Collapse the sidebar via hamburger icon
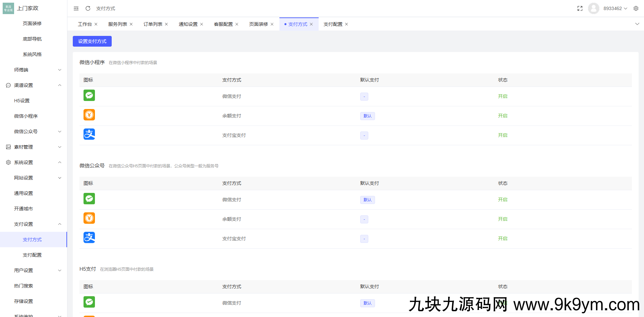Image resolution: width=644 pixels, height=317 pixels. click(76, 8)
